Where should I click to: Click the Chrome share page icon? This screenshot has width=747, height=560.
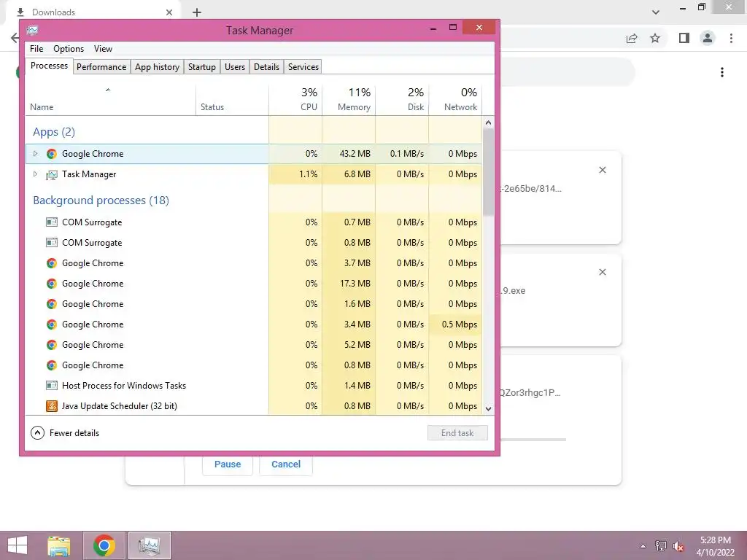632,38
